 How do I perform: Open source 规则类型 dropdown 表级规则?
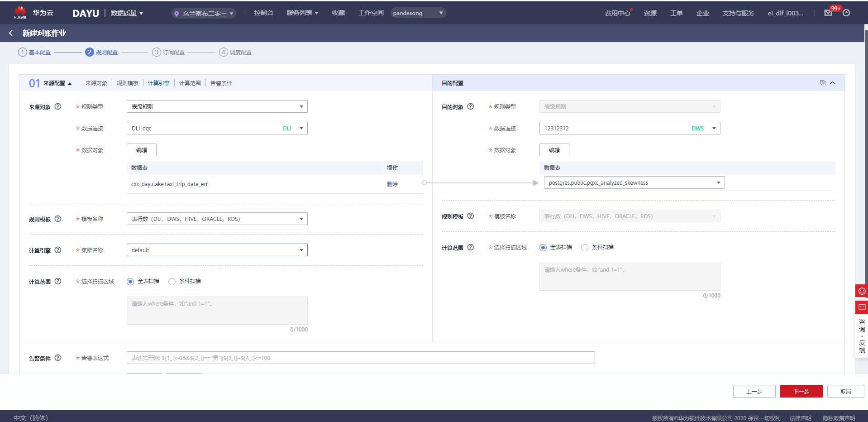point(217,106)
